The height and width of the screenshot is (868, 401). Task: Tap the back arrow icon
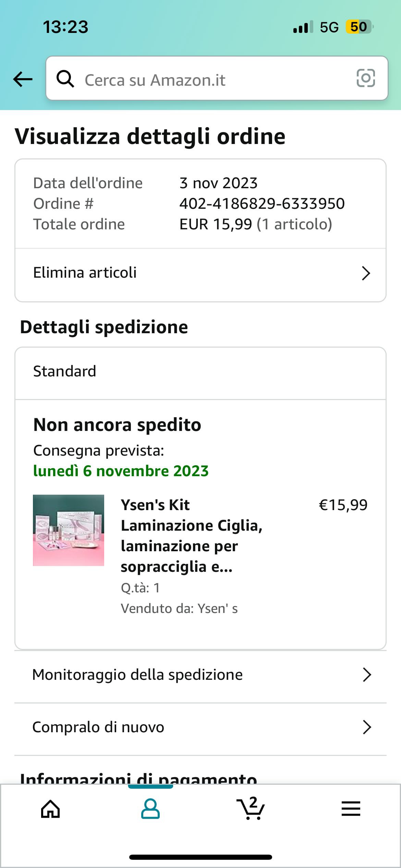[x=23, y=79]
